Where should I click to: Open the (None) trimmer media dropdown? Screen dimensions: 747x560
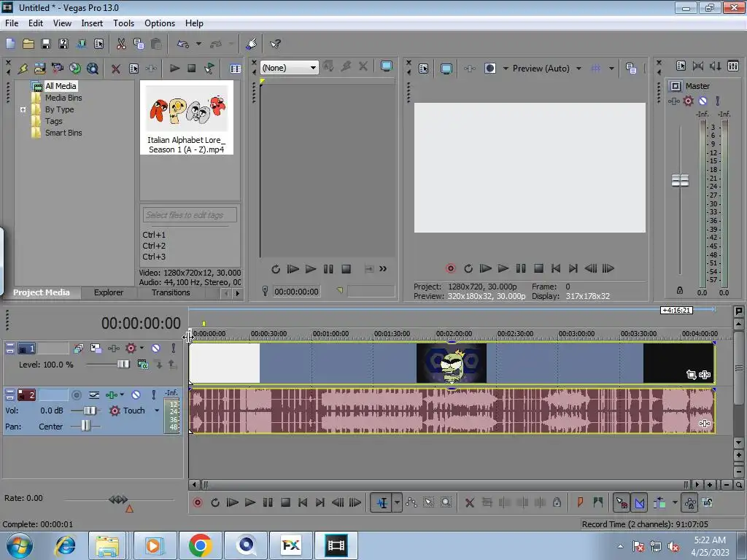(312, 68)
